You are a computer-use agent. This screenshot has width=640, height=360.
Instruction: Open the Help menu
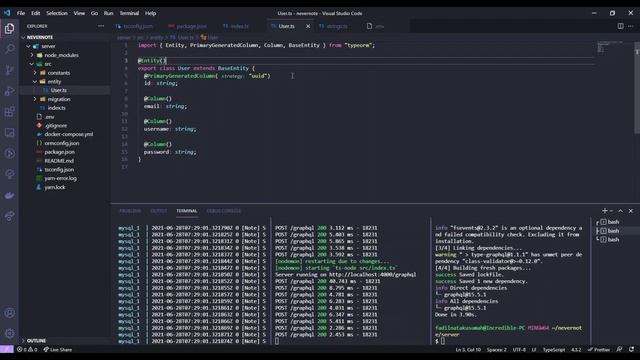151,13
